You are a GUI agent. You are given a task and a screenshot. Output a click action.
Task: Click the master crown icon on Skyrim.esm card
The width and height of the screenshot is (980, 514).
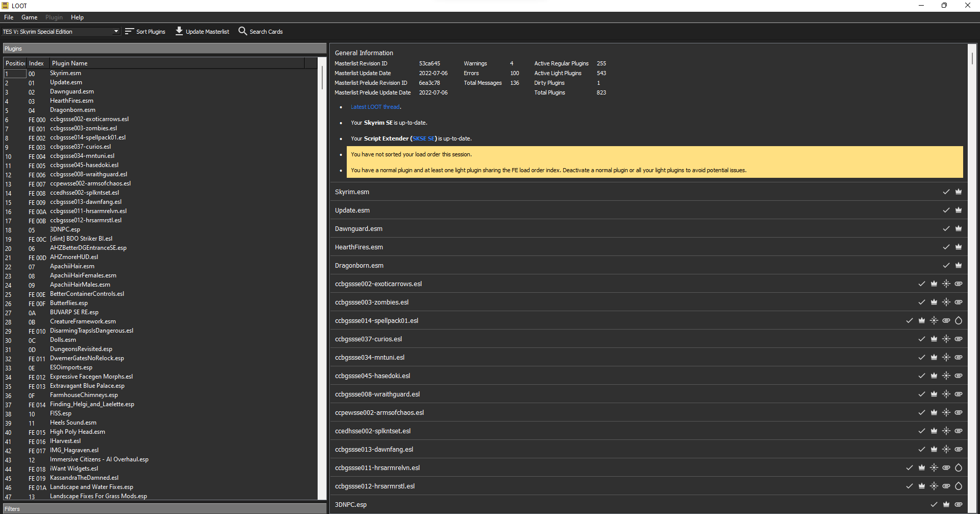pyautogui.click(x=959, y=192)
